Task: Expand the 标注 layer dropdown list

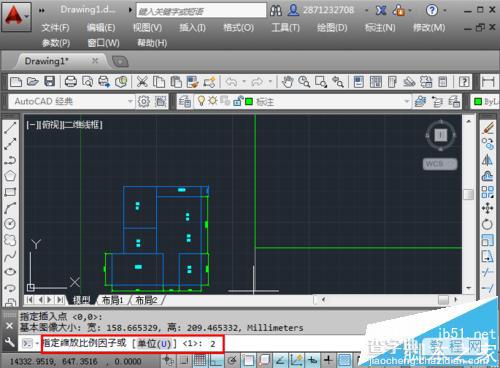Action: pos(406,101)
